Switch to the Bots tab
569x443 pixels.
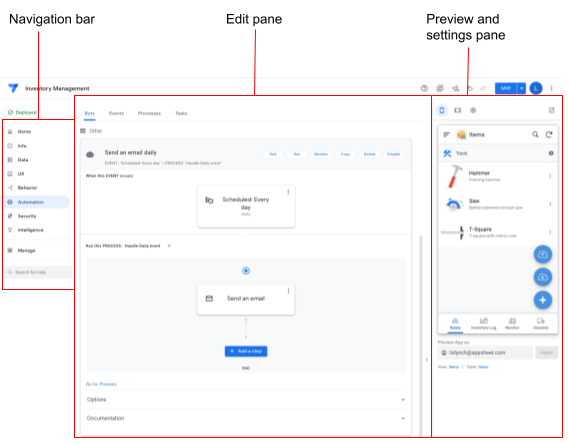tap(90, 113)
